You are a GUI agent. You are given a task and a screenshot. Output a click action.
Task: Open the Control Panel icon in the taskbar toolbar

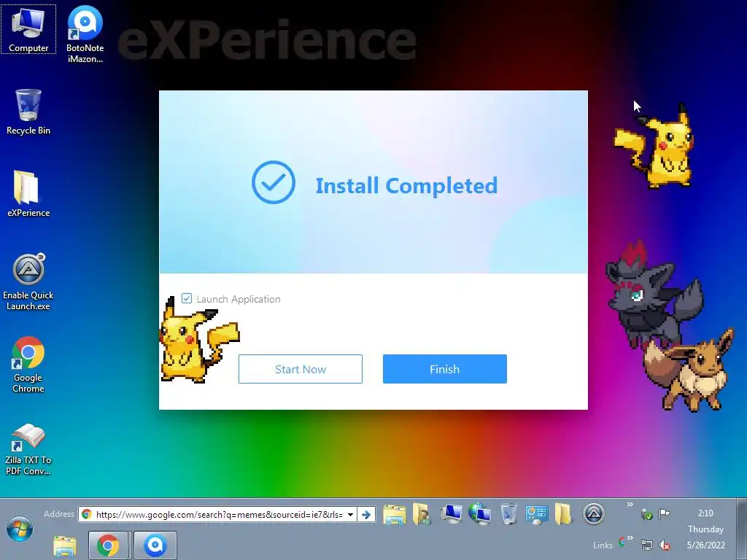[536, 514]
